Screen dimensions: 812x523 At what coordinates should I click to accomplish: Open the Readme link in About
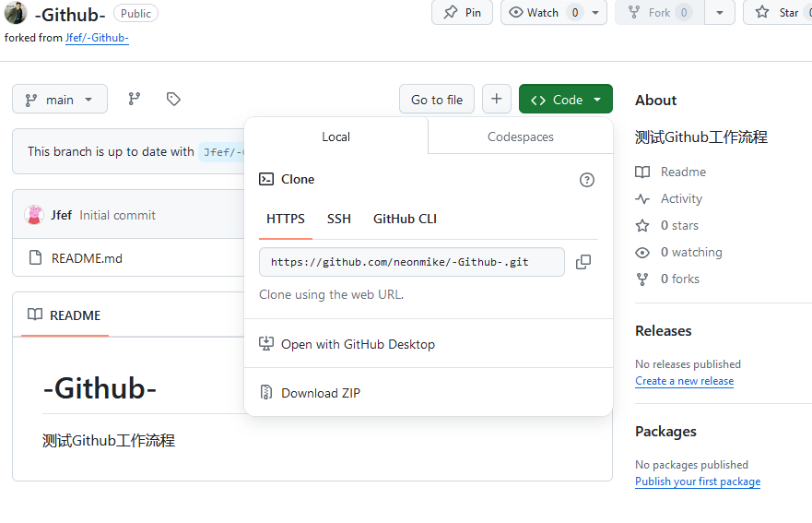coord(683,172)
